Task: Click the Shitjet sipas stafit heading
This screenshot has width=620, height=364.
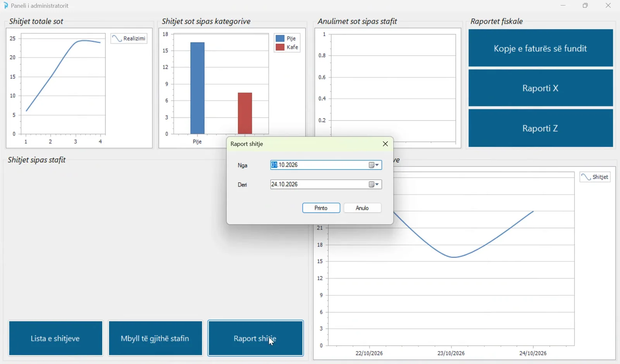Action: click(37, 160)
